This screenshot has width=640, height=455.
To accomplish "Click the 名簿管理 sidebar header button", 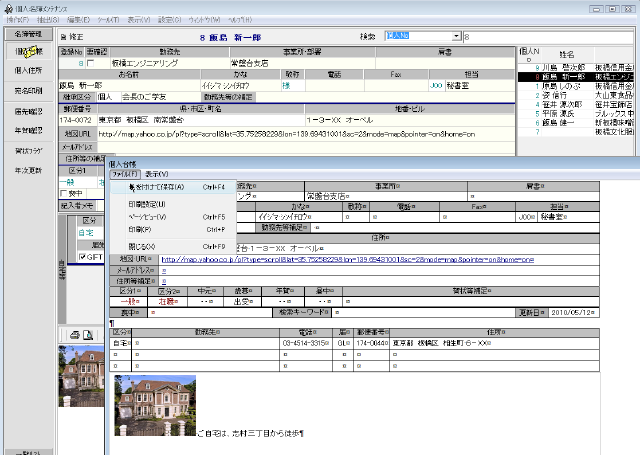I will coord(28,34).
